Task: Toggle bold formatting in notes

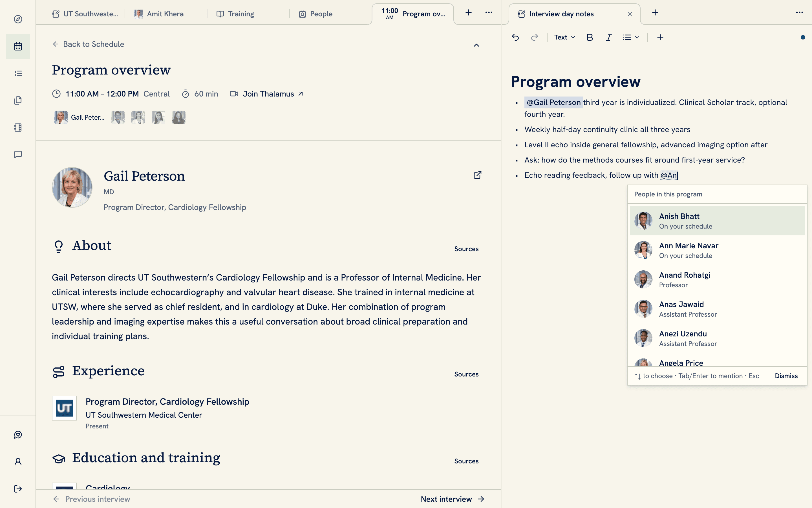Action: (590, 37)
